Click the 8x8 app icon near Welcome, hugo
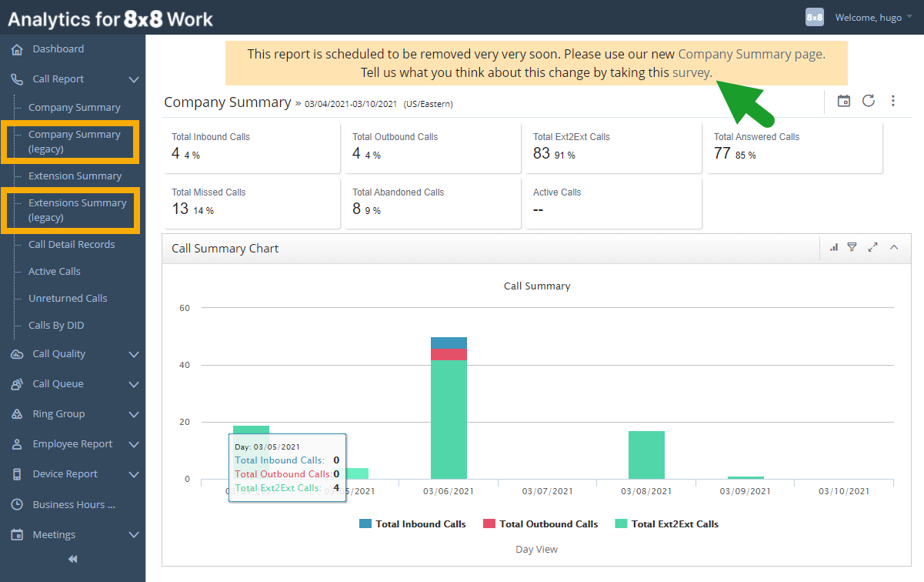Screen dimensions: 924x582 (814, 17)
